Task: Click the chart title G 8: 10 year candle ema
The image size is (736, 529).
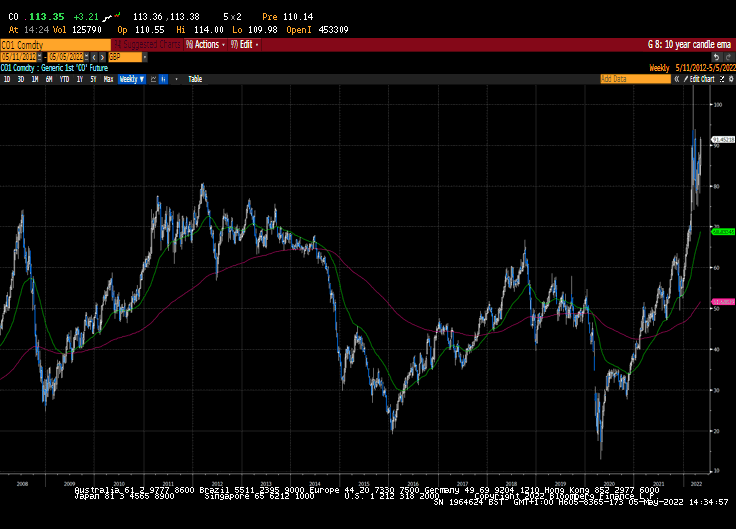Action: pos(689,45)
